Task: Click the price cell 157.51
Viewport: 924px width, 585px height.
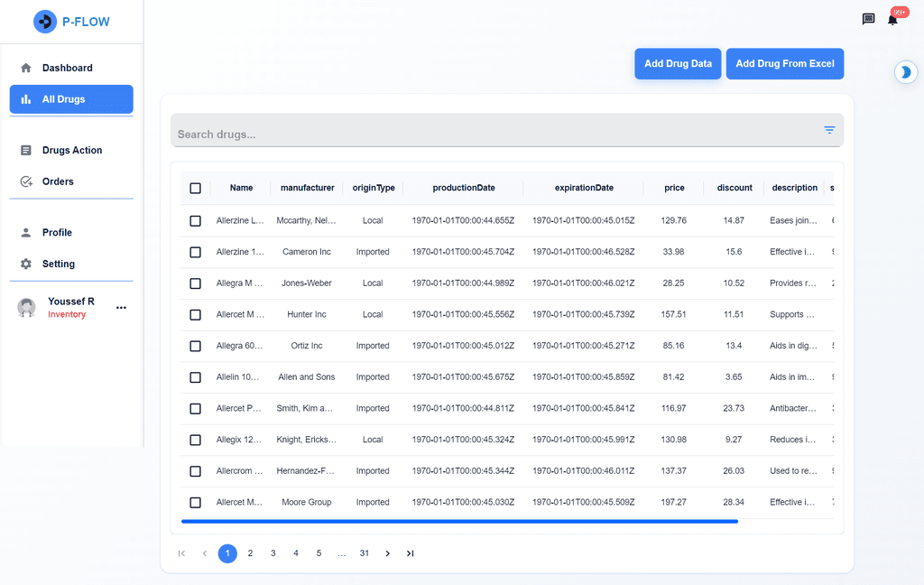Action: point(673,314)
